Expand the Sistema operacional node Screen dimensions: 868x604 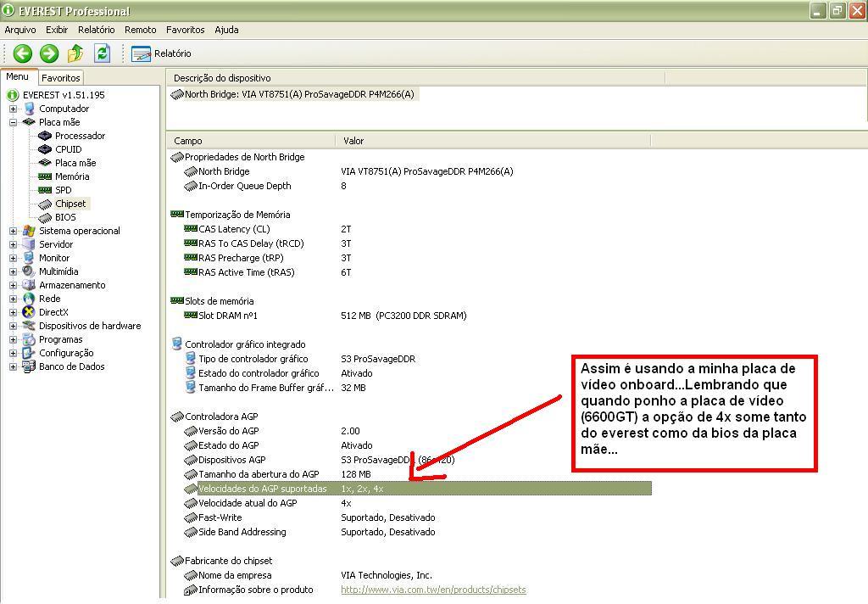pyautogui.click(x=13, y=231)
